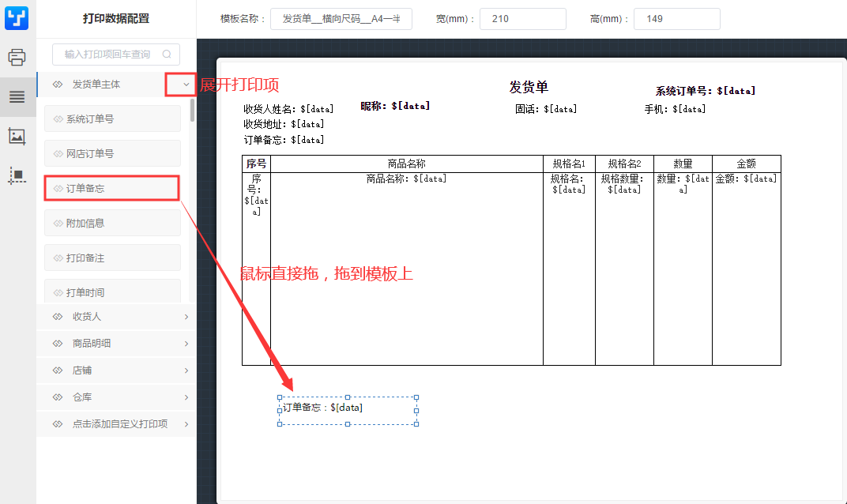Expand 点击添加自定义打印项 chevron
The width and height of the screenshot is (847, 504).
[x=186, y=424]
